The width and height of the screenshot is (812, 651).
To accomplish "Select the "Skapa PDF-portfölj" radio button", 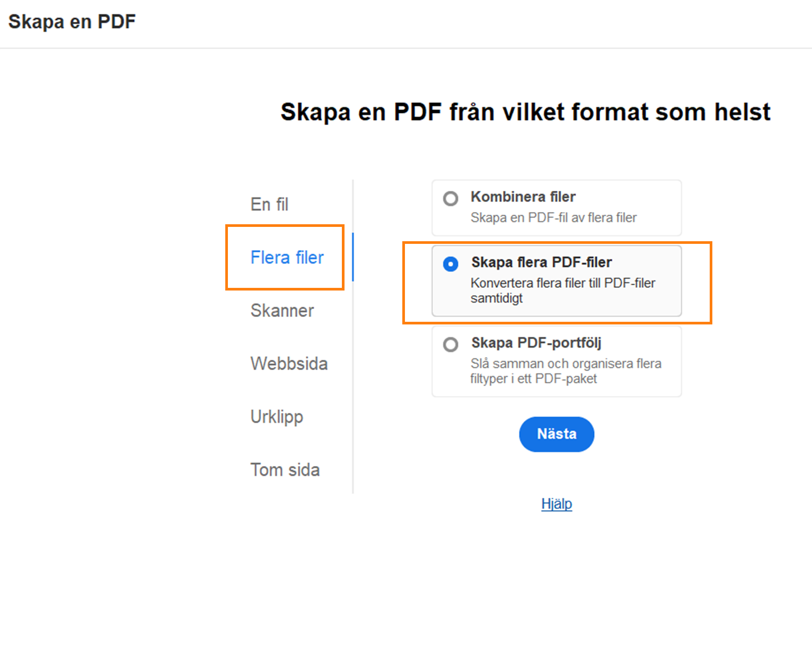I will (451, 345).
